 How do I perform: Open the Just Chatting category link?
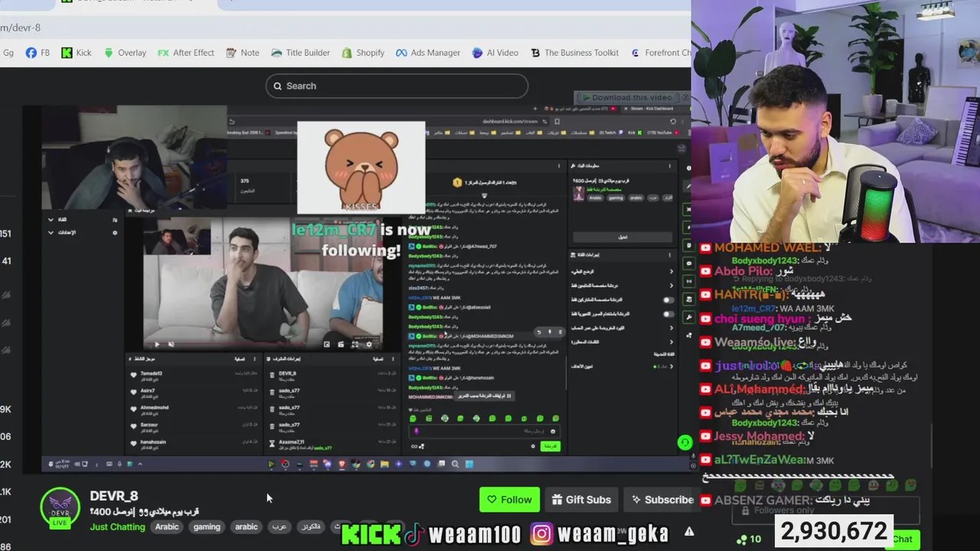[117, 527]
